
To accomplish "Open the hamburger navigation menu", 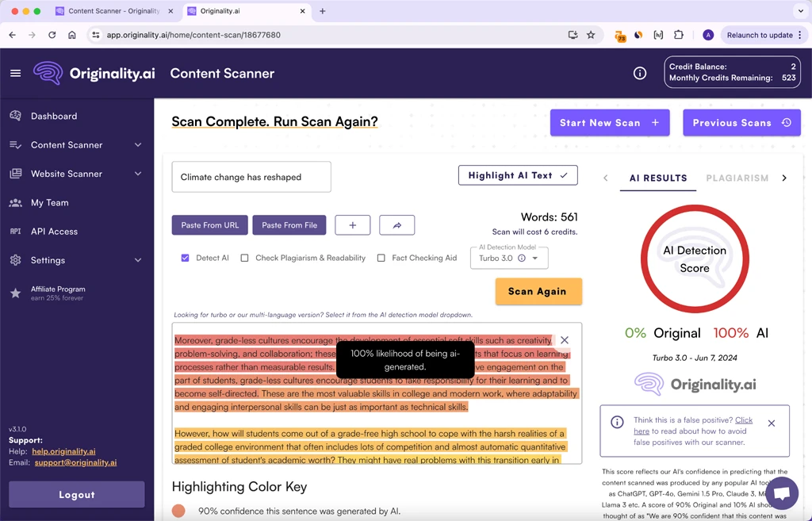I will click(16, 74).
